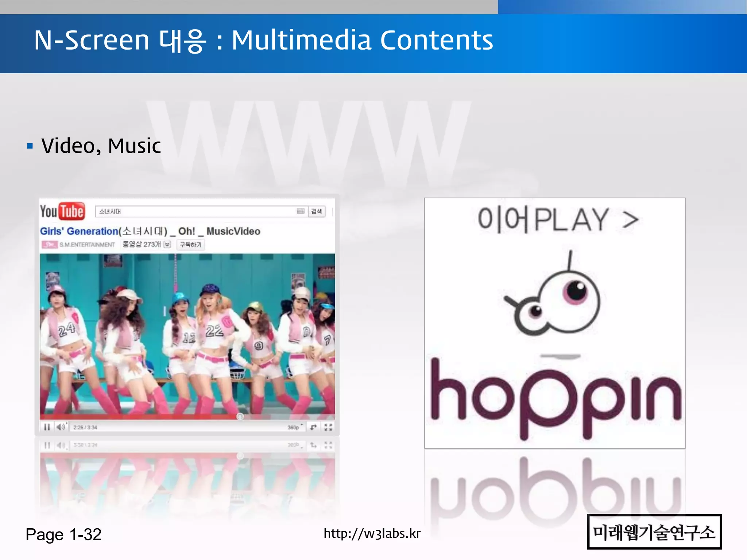The image size is (747, 560).
Task: Click the 미래웹기술연구소 logo box
Action: (x=654, y=532)
